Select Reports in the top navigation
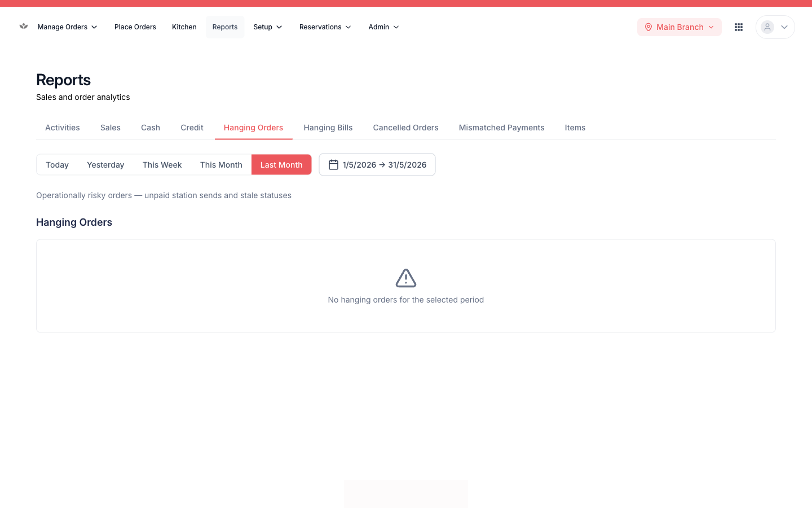The height and width of the screenshot is (508, 812). [x=225, y=27]
